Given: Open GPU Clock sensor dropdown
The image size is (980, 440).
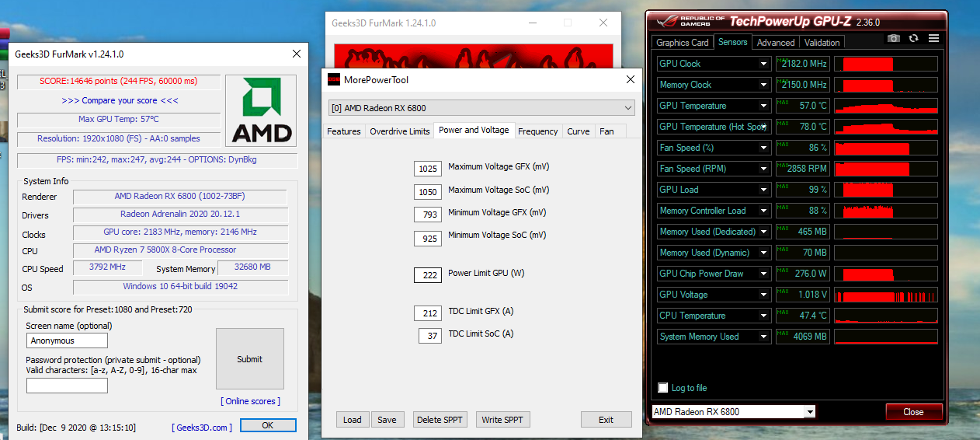Looking at the screenshot, I should coord(764,64).
